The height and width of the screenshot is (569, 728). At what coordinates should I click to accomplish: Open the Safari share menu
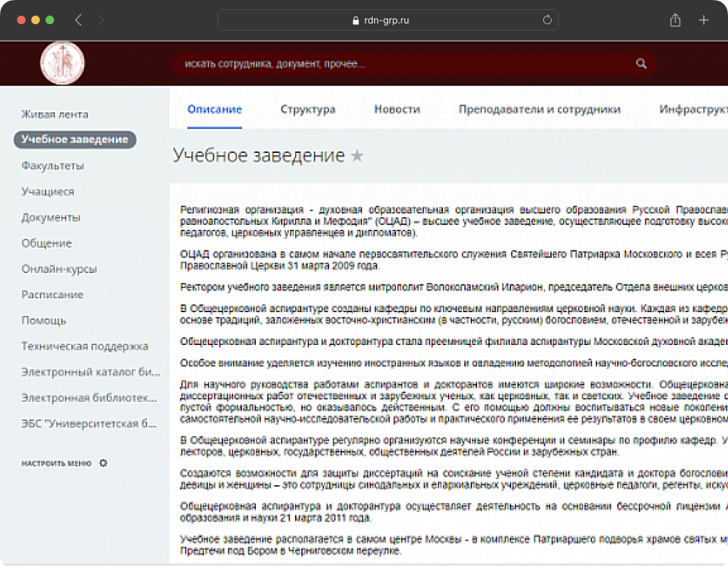coord(675,20)
